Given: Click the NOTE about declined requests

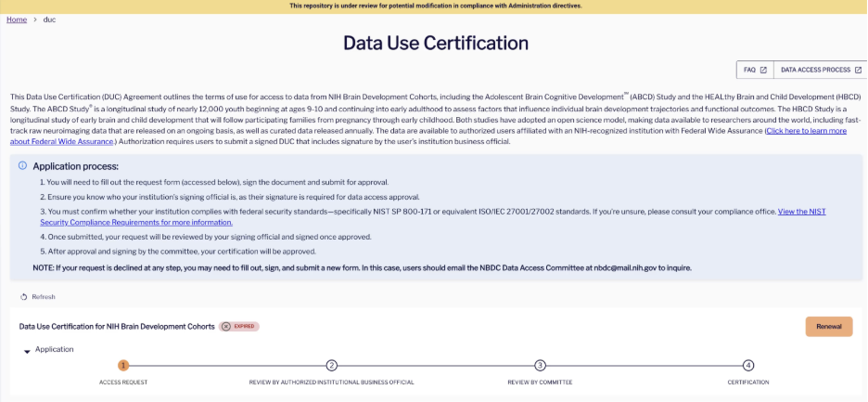Looking at the screenshot, I should pos(363,267).
